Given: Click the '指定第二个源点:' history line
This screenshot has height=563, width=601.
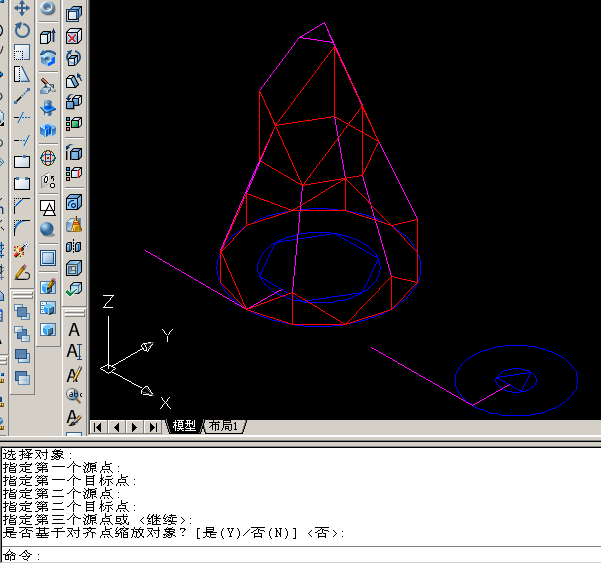Looking at the screenshot, I should (62, 494).
